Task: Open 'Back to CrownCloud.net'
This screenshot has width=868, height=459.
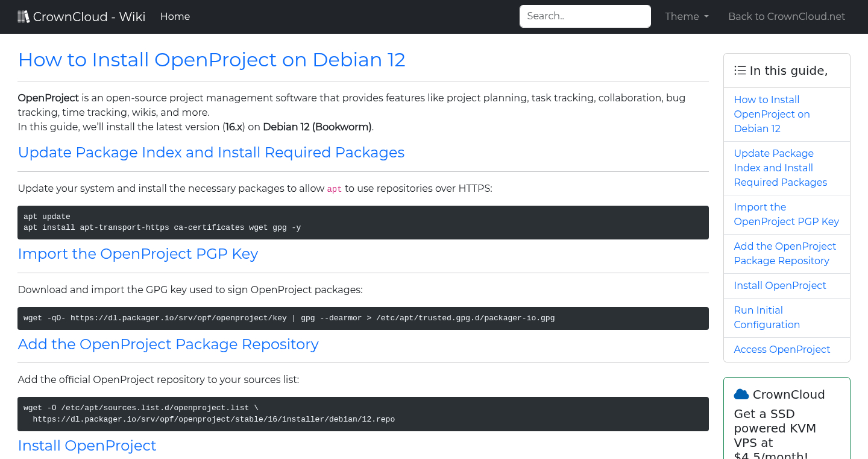Action: tap(787, 16)
